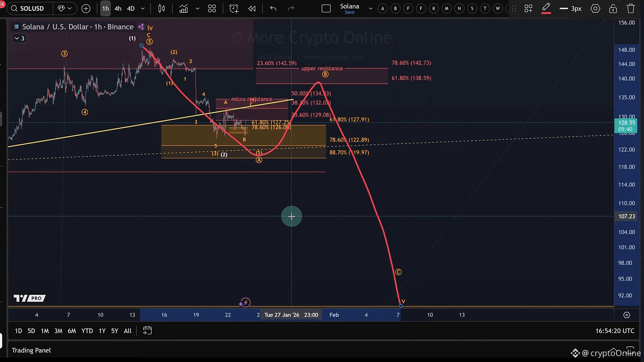Image resolution: width=644 pixels, height=362 pixels.
Task: Open the candlestick chart type selector
Action: pyautogui.click(x=162, y=9)
